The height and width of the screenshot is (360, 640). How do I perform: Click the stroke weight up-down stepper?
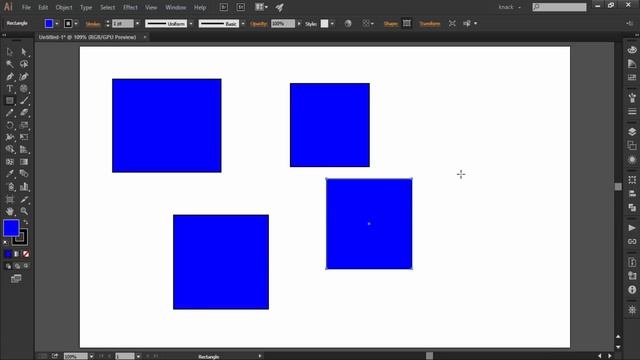(108, 24)
